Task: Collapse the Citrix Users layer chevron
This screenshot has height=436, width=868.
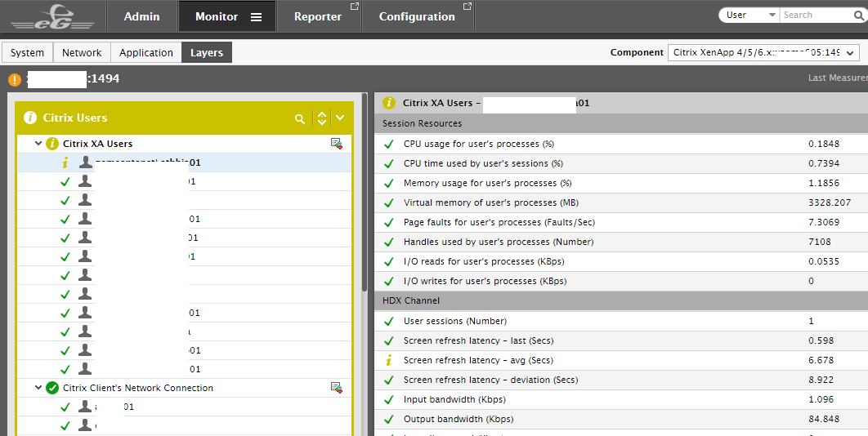Action: [x=340, y=118]
